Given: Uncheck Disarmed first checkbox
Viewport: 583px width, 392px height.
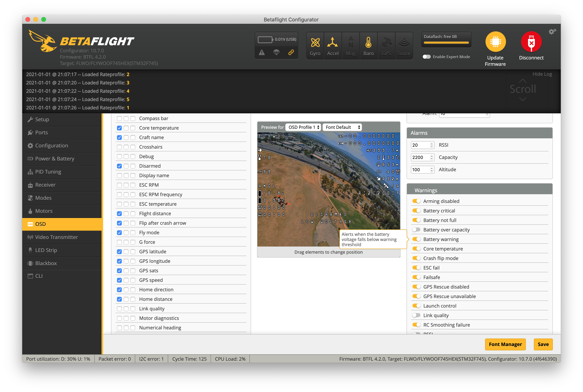Looking at the screenshot, I should pos(119,166).
